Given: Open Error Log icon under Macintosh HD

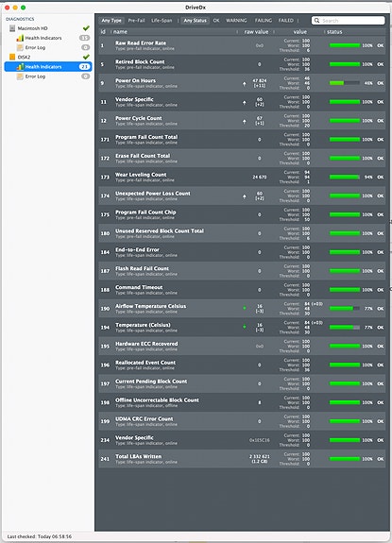Looking at the screenshot, I should (20, 47).
